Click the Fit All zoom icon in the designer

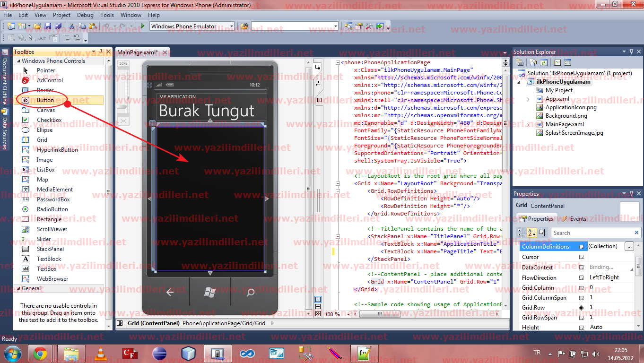coord(123,121)
